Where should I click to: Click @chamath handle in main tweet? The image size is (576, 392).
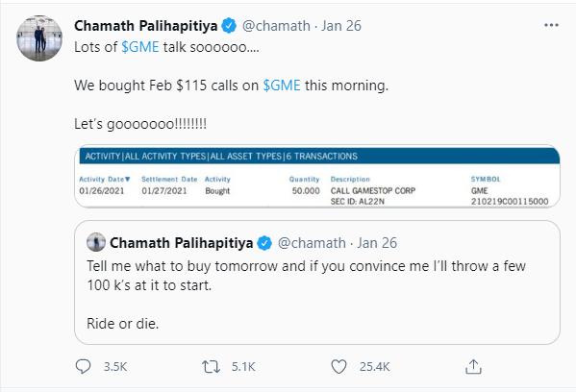click(276, 26)
